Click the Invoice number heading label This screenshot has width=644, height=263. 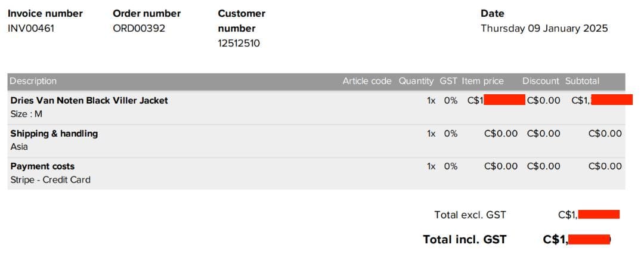tap(45, 13)
